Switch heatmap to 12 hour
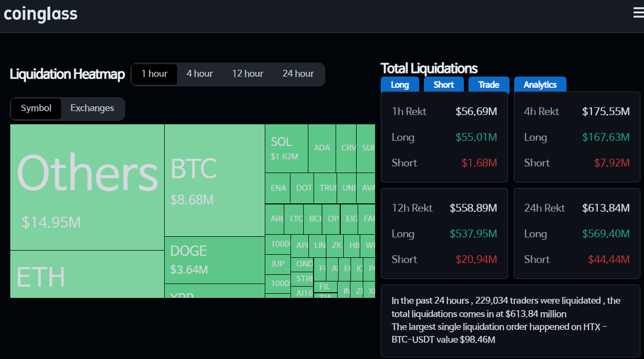644x359 pixels. tap(248, 74)
